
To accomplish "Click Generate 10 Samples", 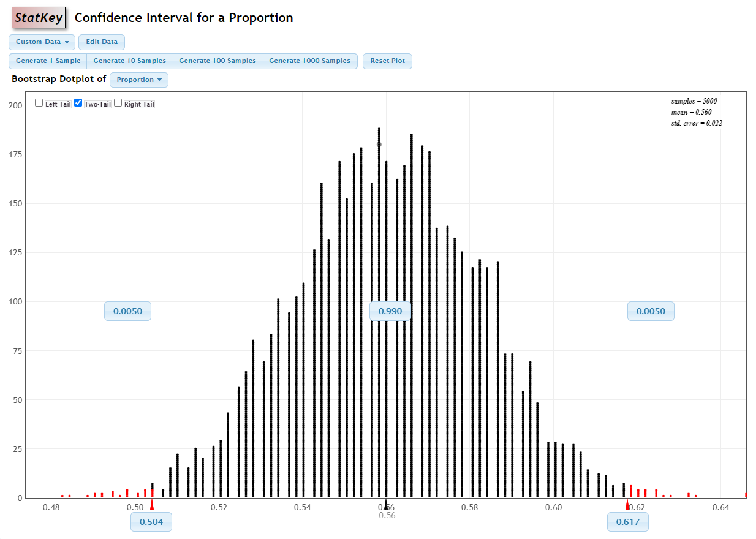I will (x=129, y=61).
